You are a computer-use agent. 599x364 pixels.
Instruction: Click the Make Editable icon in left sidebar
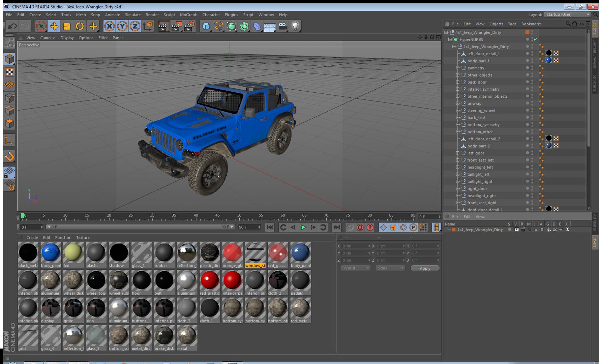point(9,42)
